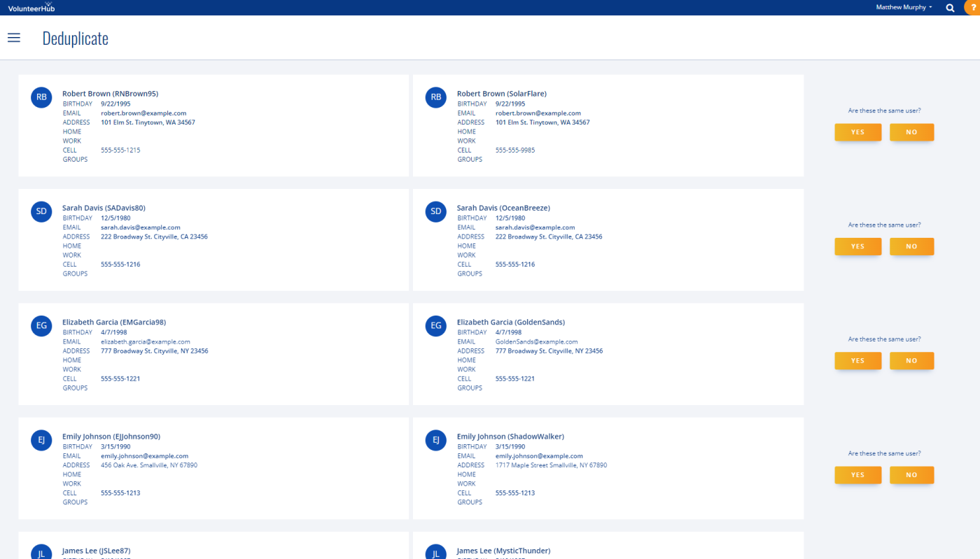The width and height of the screenshot is (980, 559).
Task: Click SD avatar for Sarah Davis (OceanBreeze)
Action: pos(436,211)
